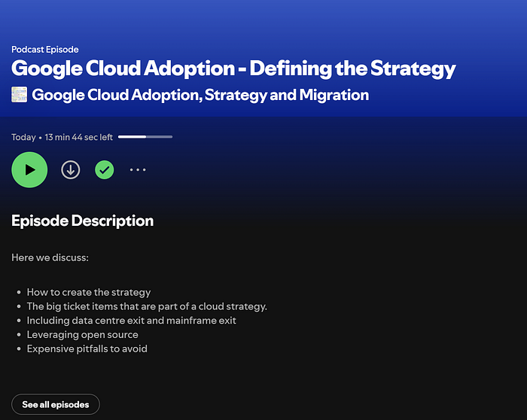Image resolution: width=527 pixels, height=420 pixels.
Task: Open the three-dot more options menu
Action: (x=138, y=169)
